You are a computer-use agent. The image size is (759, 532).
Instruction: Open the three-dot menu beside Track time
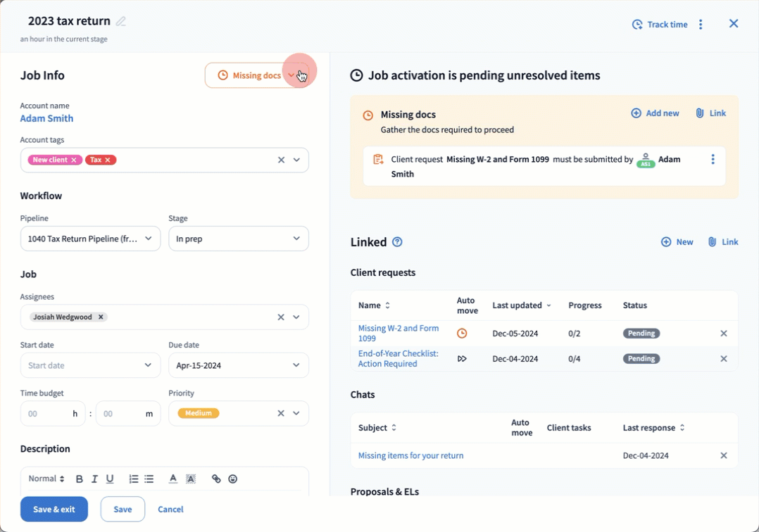pos(701,25)
